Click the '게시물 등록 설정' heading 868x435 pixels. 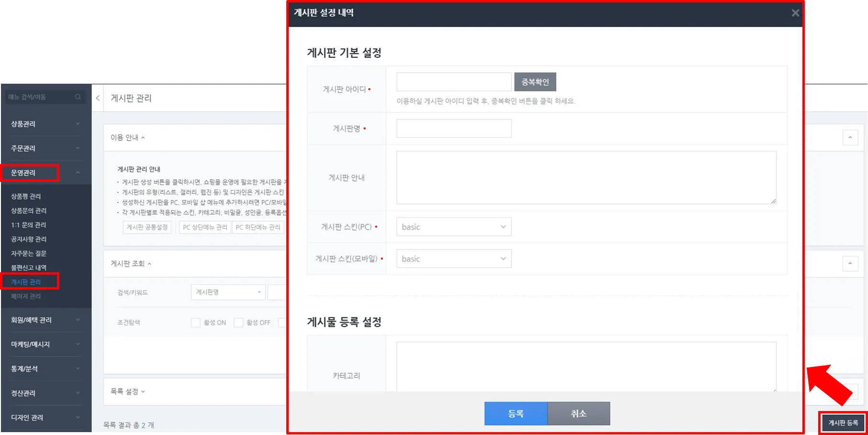tap(344, 322)
